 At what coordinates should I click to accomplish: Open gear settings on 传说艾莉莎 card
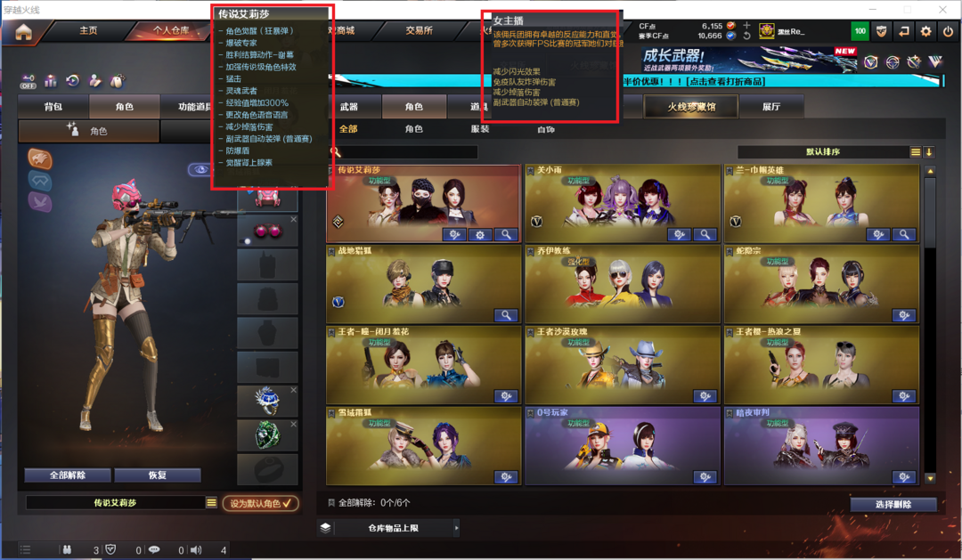point(480,234)
